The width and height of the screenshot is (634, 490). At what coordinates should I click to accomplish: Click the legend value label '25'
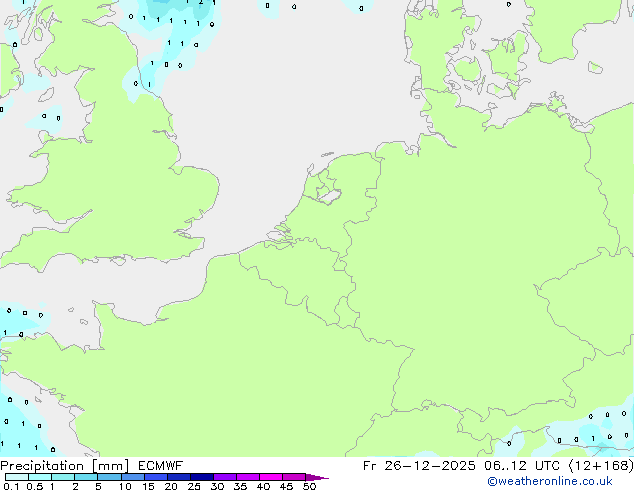pyautogui.click(x=194, y=486)
